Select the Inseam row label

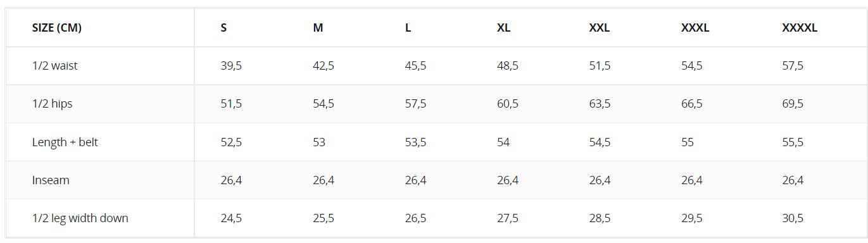51,180
